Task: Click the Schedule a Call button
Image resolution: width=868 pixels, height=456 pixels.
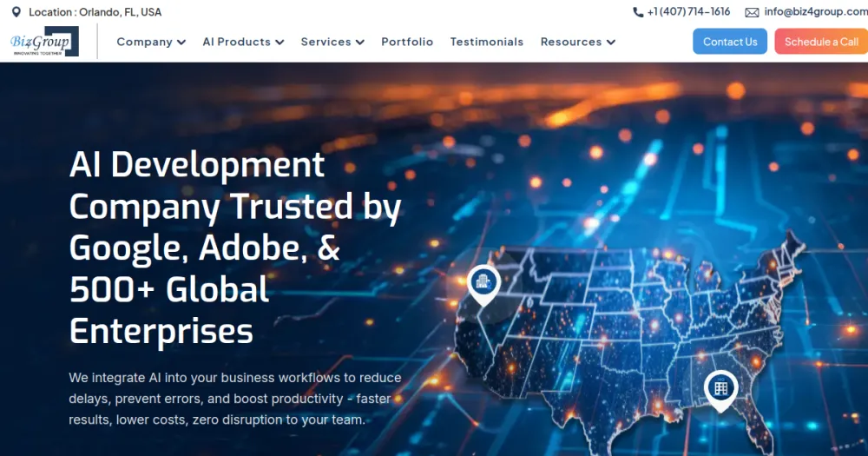Action: click(821, 42)
